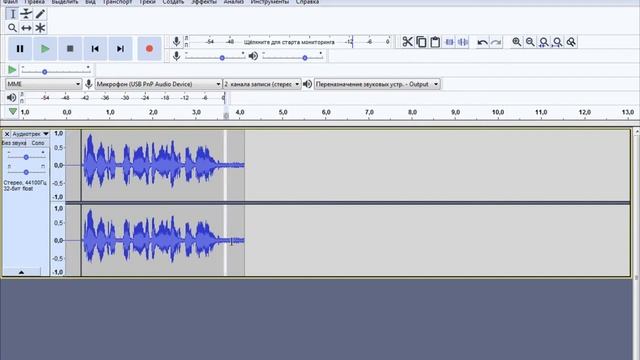640x360 pixels.
Task: Adjust the track pan slider
Action: 26,172
